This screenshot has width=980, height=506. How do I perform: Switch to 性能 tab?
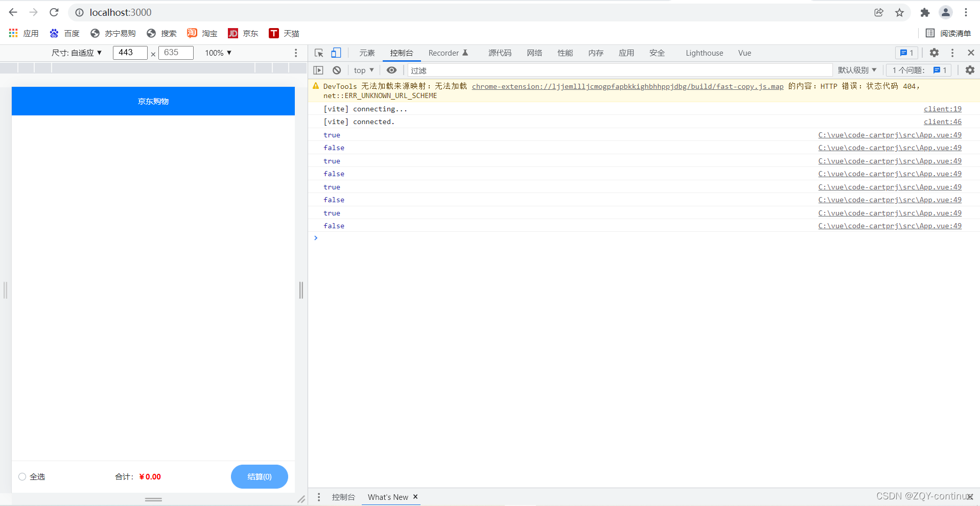click(565, 53)
